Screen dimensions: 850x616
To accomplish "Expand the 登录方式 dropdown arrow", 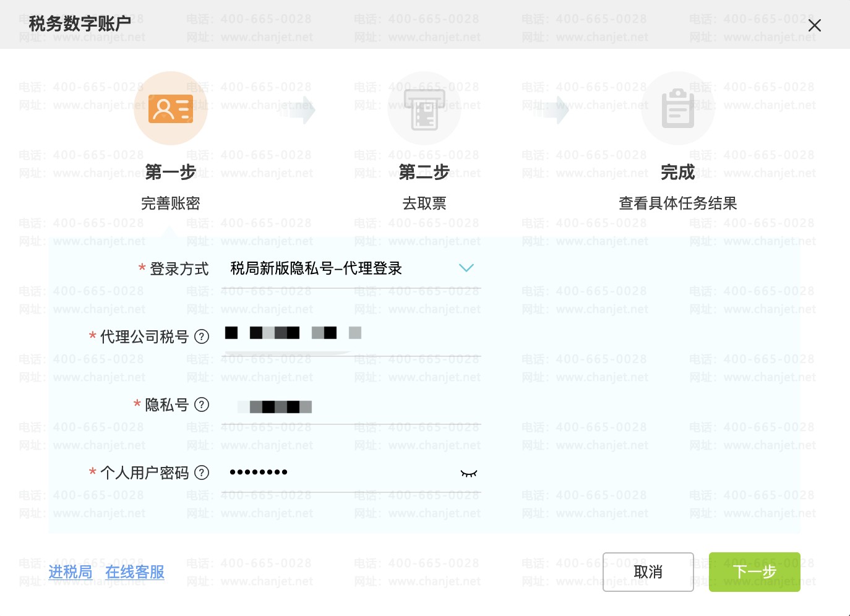I will pyautogui.click(x=466, y=268).
